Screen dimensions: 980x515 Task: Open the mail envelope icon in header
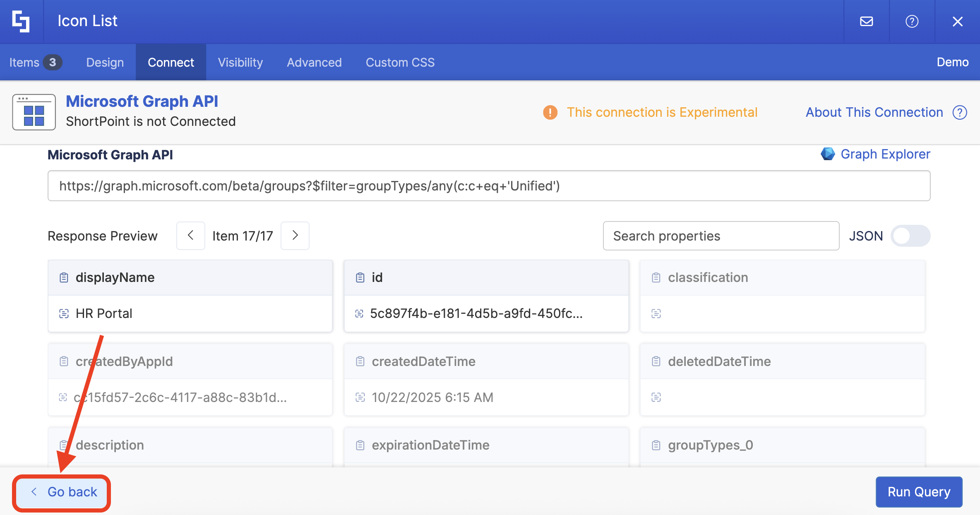[866, 21]
